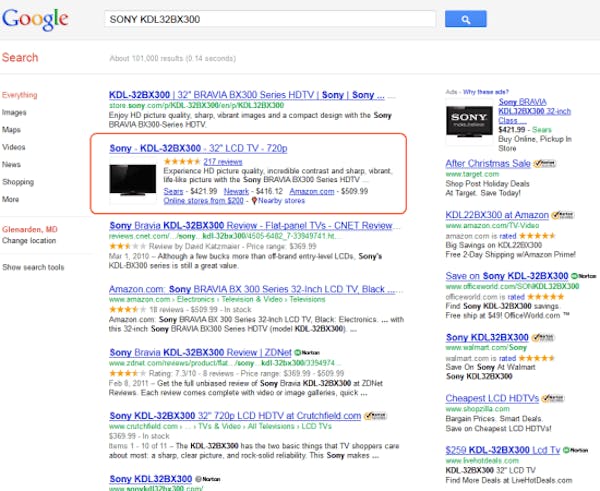600x491 pixels.
Task: Open the Videos search category
Action: pos(14,147)
